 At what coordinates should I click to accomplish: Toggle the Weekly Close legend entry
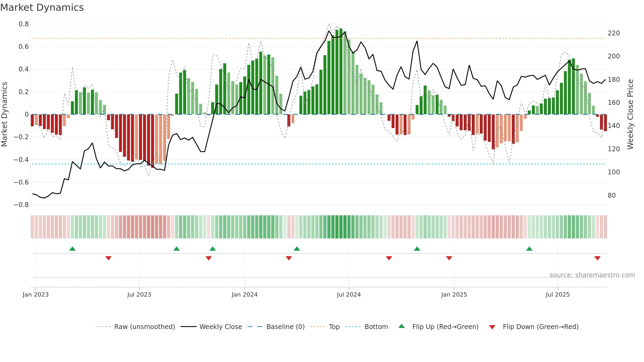tap(211, 327)
